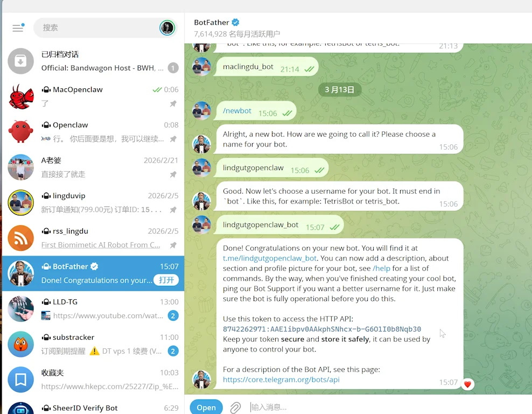
Task: Open the hamburger main menu
Action: pyautogui.click(x=18, y=28)
